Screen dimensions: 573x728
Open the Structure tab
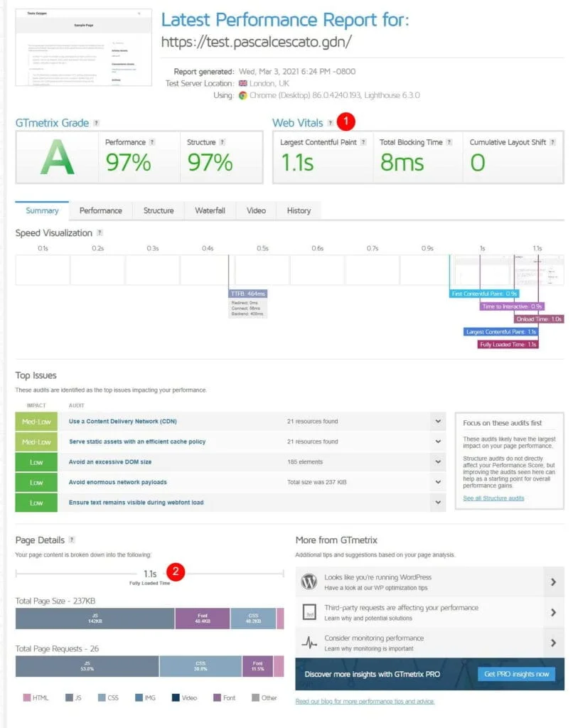[x=159, y=210]
